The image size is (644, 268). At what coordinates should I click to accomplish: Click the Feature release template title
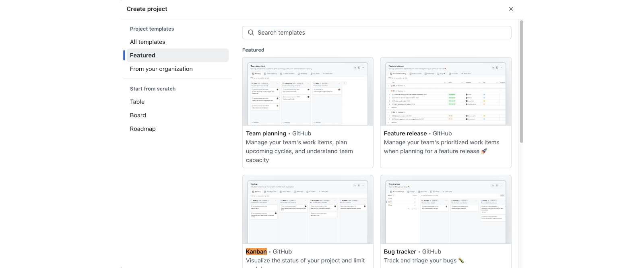pos(405,133)
